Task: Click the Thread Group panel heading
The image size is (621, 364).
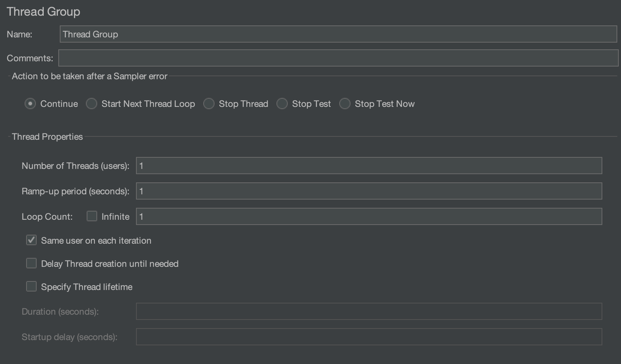Action: 43,12
